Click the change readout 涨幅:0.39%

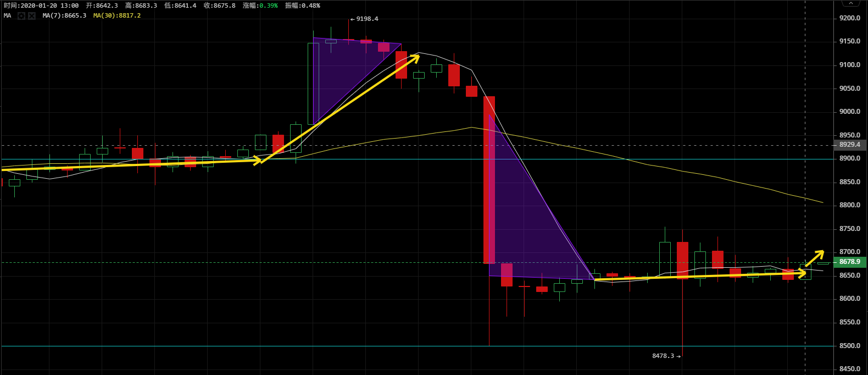[x=260, y=5]
